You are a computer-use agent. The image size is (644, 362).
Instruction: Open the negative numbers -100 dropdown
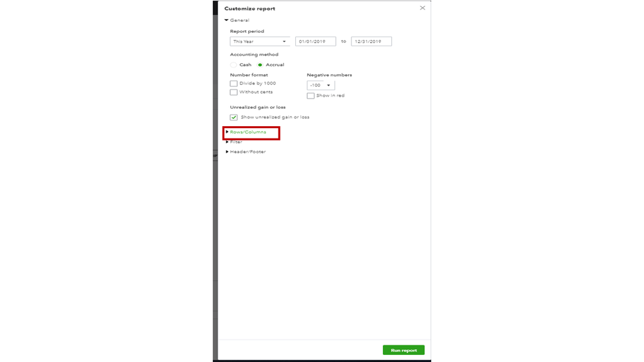tap(321, 86)
